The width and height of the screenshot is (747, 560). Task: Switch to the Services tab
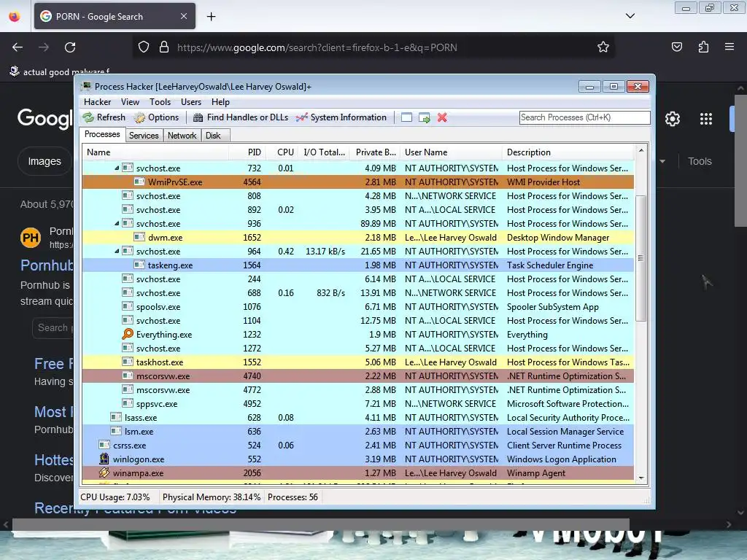click(x=144, y=136)
